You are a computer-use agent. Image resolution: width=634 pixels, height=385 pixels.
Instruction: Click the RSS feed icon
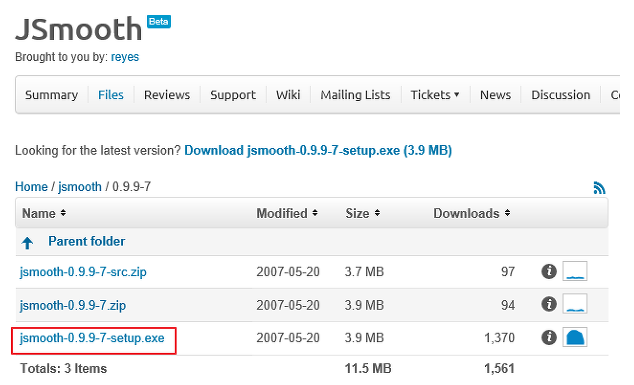point(599,188)
